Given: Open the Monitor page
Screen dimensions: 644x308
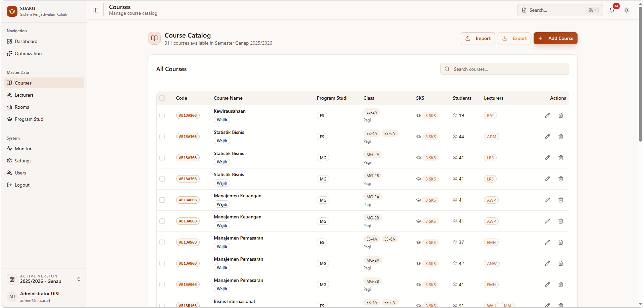Looking at the screenshot, I should (x=44, y=149).
